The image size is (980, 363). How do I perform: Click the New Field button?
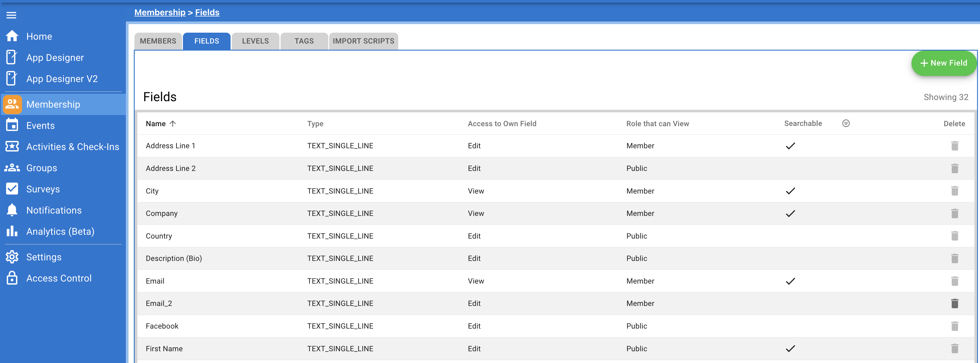pyautogui.click(x=944, y=63)
